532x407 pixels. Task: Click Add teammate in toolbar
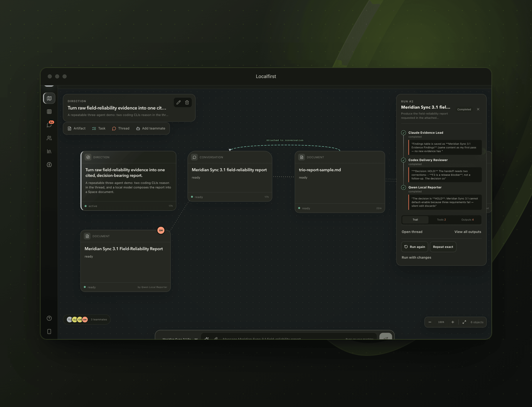(151, 128)
